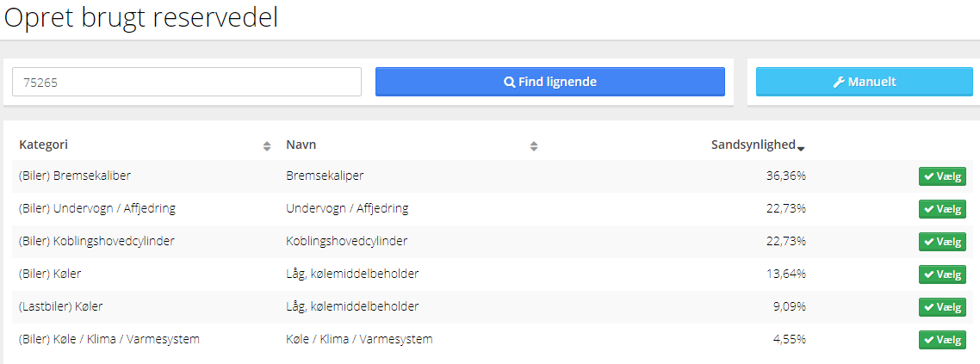Sort by the Kategori column arrows
This screenshot has height=364, width=980.
[267, 146]
